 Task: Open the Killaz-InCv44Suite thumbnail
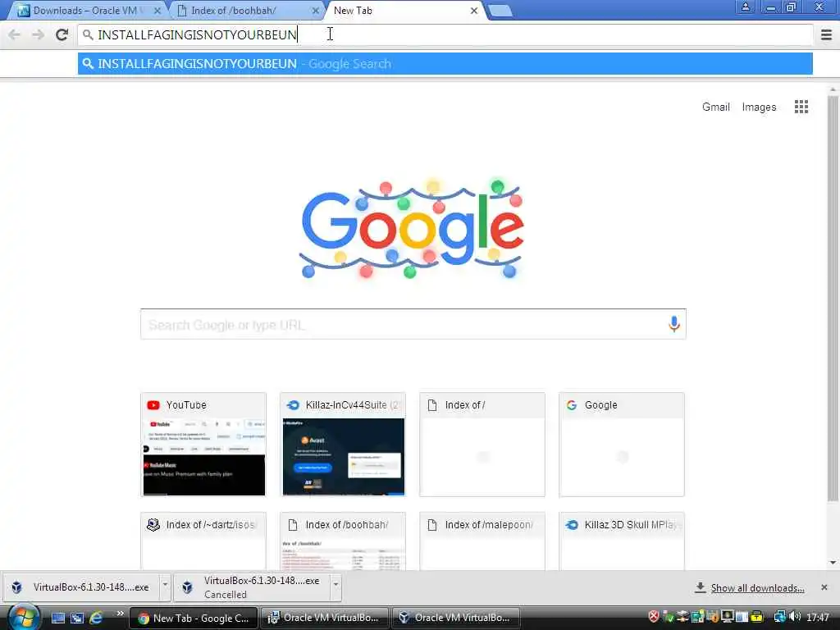[x=343, y=445]
